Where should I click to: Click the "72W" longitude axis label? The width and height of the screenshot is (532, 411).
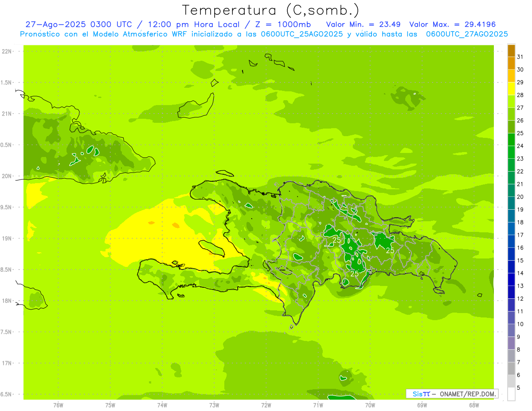266,405
